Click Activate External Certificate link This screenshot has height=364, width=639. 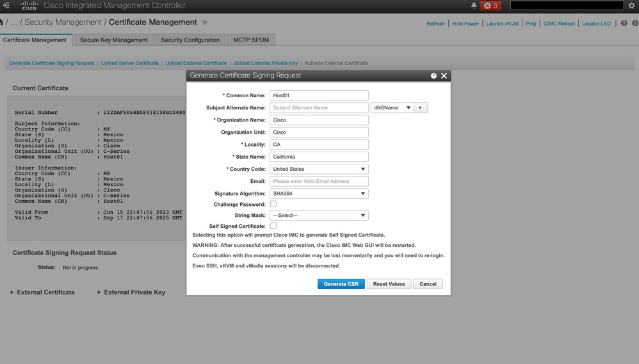click(x=336, y=63)
